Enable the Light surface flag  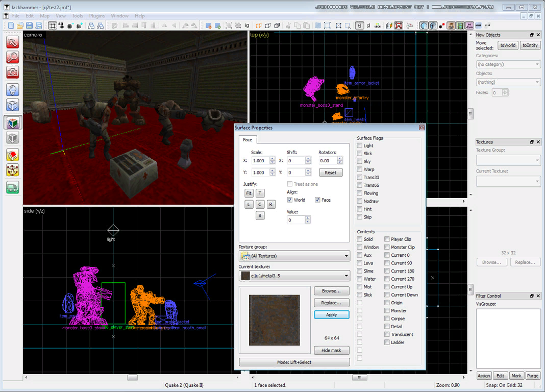pyautogui.click(x=360, y=145)
